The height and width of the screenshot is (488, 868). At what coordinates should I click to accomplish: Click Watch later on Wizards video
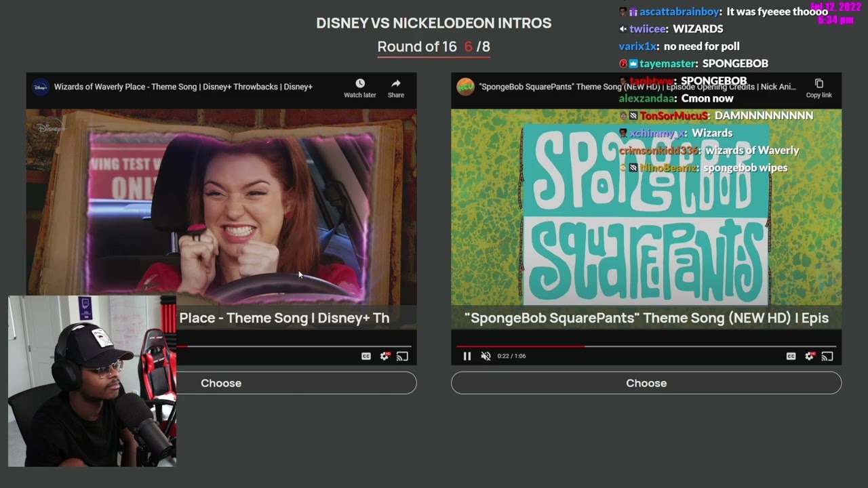coord(359,87)
